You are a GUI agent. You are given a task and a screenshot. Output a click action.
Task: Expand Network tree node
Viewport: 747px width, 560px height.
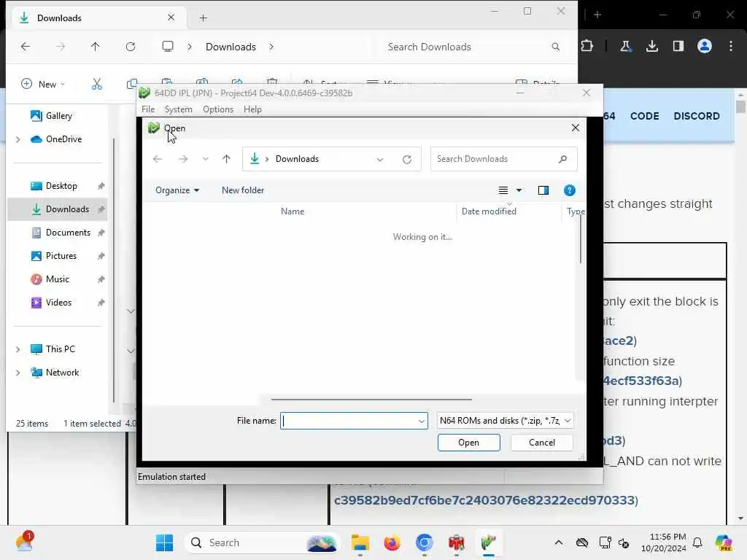pyautogui.click(x=18, y=373)
